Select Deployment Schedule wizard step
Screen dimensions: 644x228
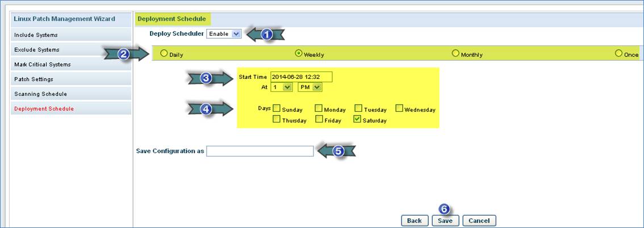[71, 109]
